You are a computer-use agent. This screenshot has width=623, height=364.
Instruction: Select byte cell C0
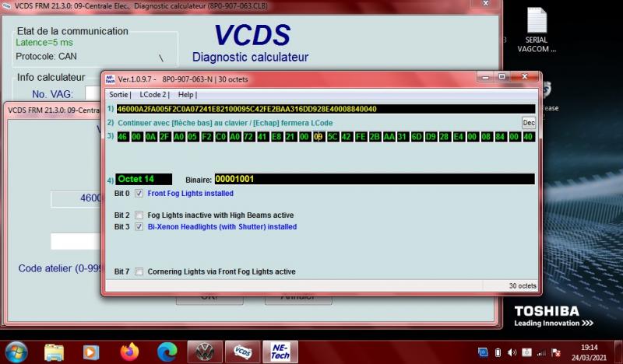(220, 137)
